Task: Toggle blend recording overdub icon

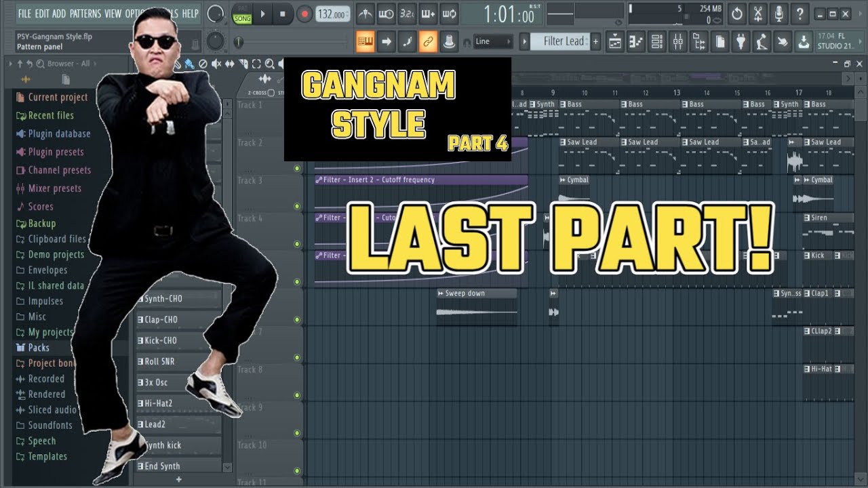Action: pyautogui.click(x=428, y=14)
